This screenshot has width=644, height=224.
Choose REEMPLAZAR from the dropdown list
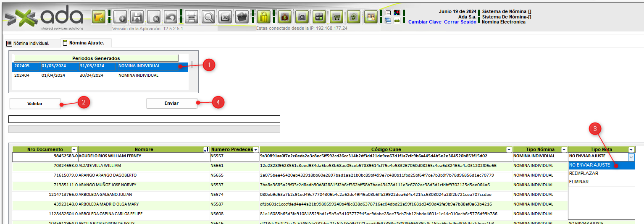[584, 173]
